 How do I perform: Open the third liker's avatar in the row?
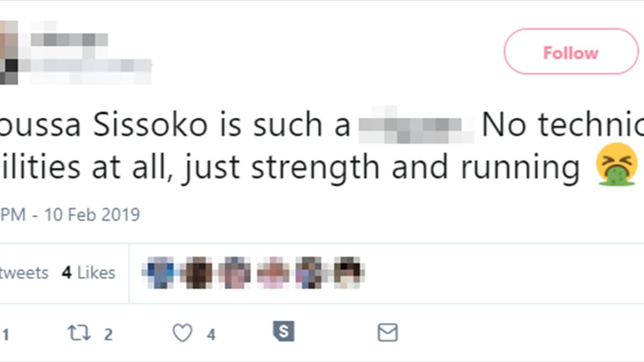click(x=234, y=272)
